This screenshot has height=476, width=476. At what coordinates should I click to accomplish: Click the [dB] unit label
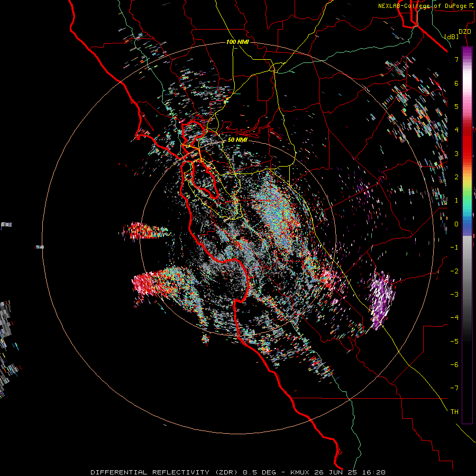(x=452, y=36)
